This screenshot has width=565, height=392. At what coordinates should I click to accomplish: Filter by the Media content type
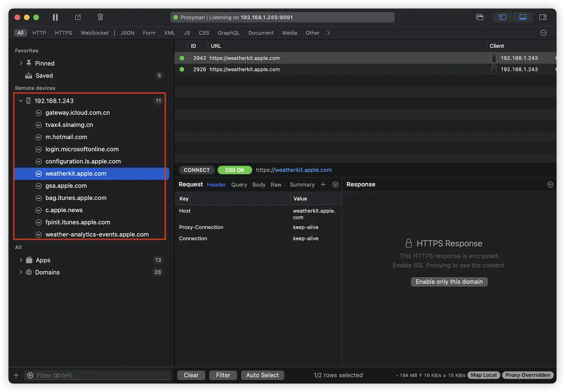(289, 33)
